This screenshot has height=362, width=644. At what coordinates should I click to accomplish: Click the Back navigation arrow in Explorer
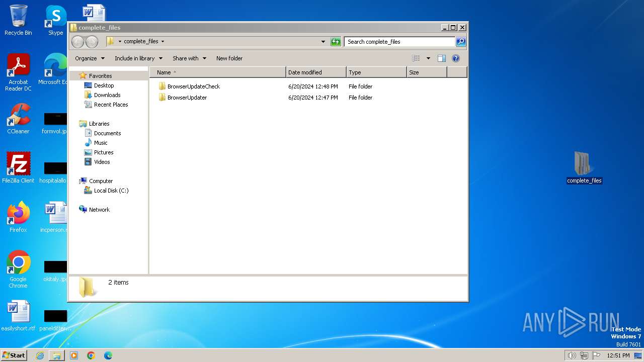point(77,42)
